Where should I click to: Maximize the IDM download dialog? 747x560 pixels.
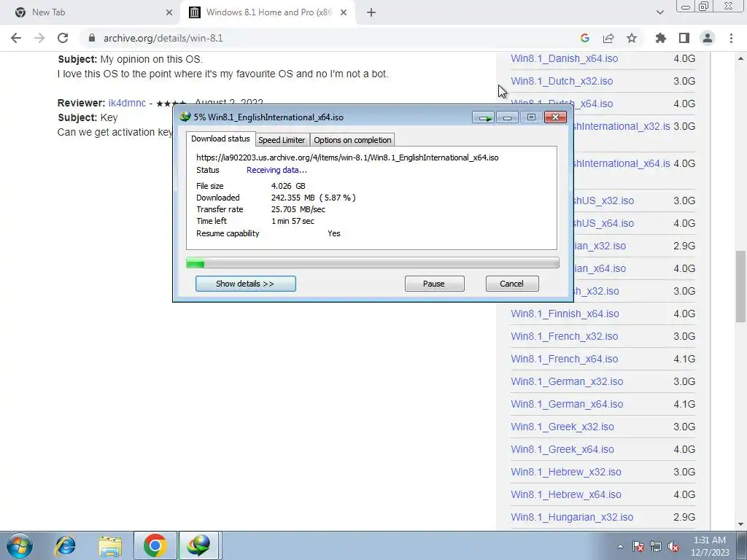[531, 117]
